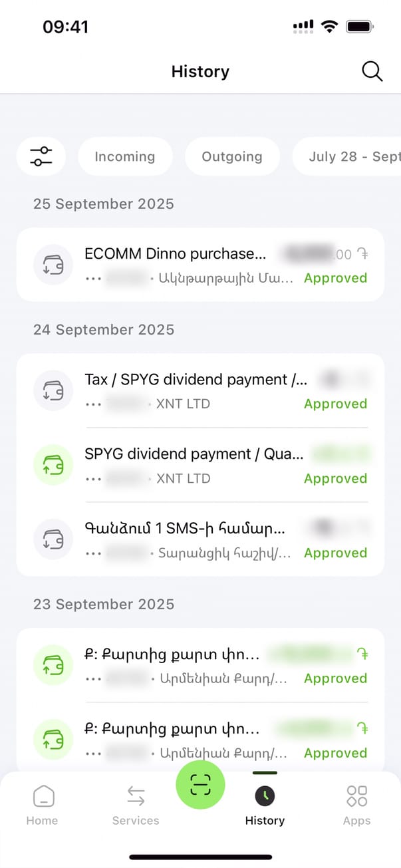Image resolution: width=401 pixels, height=868 pixels.
Task: Open the Apps grid icon
Action: tap(356, 796)
